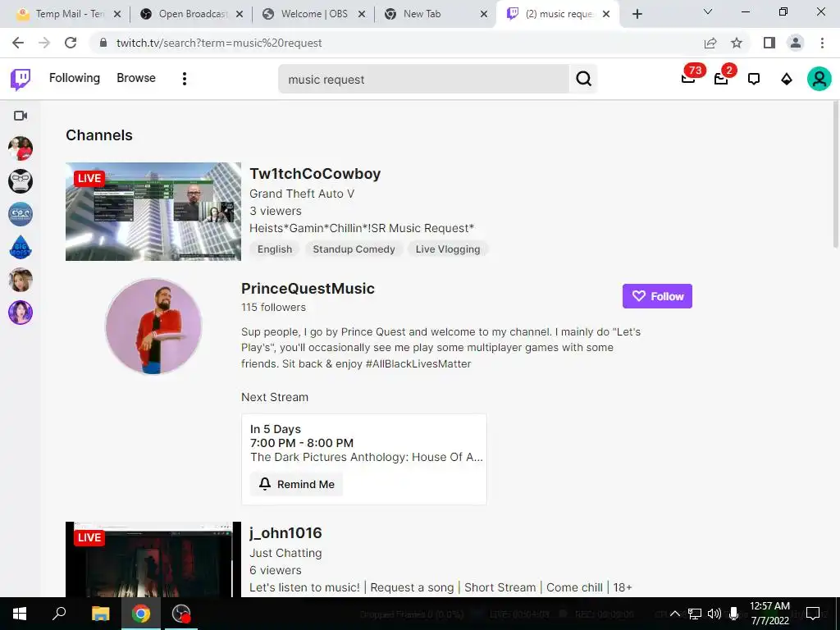
Task: Open the Twitch home logo
Action: [21, 80]
